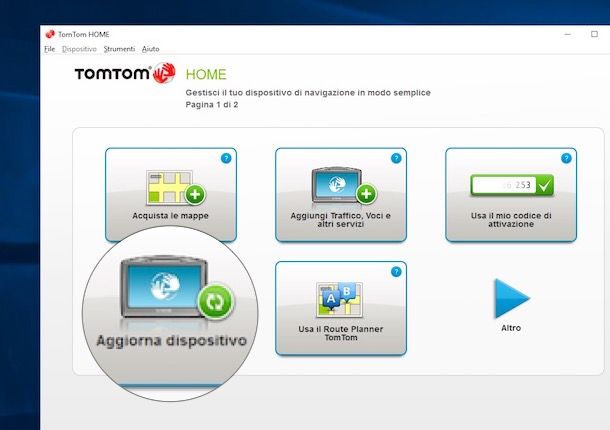
Task: Open help for Aggiungi Traffico tile
Action: click(396, 158)
